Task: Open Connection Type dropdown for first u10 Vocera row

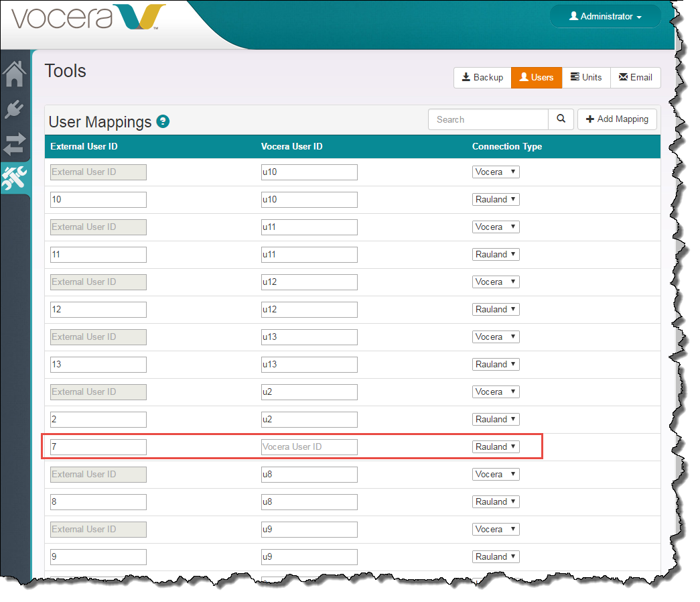Action: pyautogui.click(x=496, y=172)
